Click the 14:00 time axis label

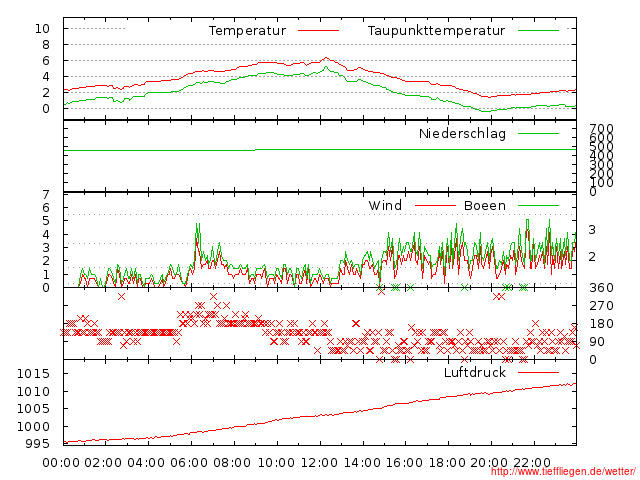pyautogui.click(x=362, y=463)
